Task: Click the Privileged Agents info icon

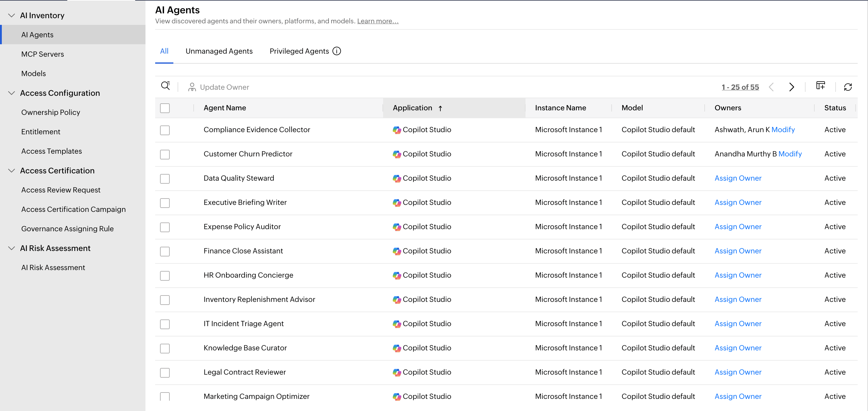Action: coord(337,51)
